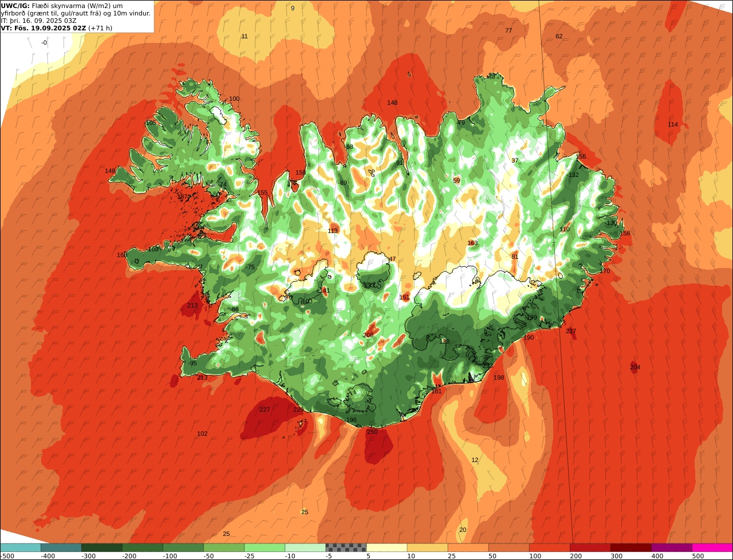The height and width of the screenshot is (560, 733).
Task: Click the value 161 on the southeast coast
Action: coord(437,391)
